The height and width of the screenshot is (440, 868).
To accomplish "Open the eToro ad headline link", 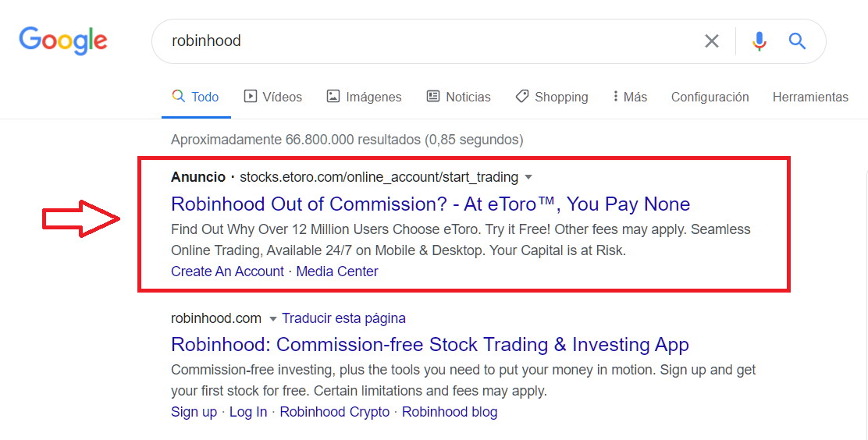I will (430, 204).
